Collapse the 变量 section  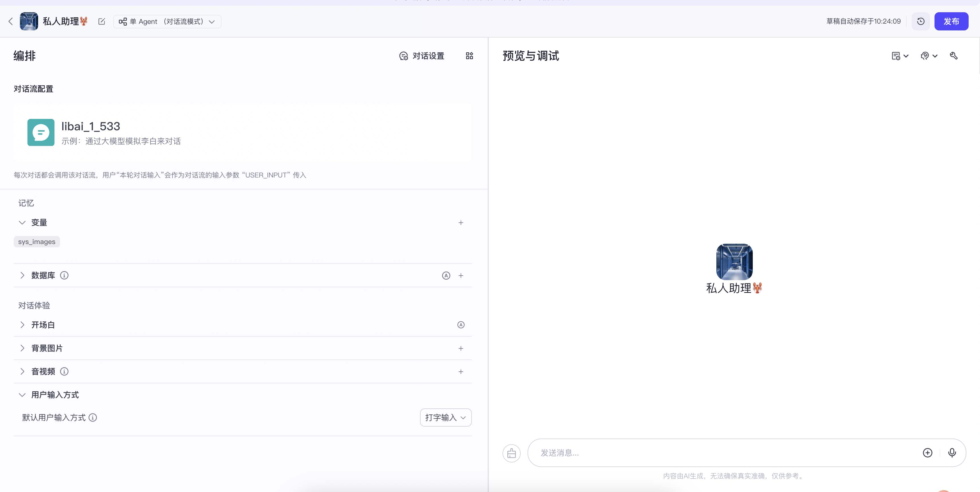22,223
